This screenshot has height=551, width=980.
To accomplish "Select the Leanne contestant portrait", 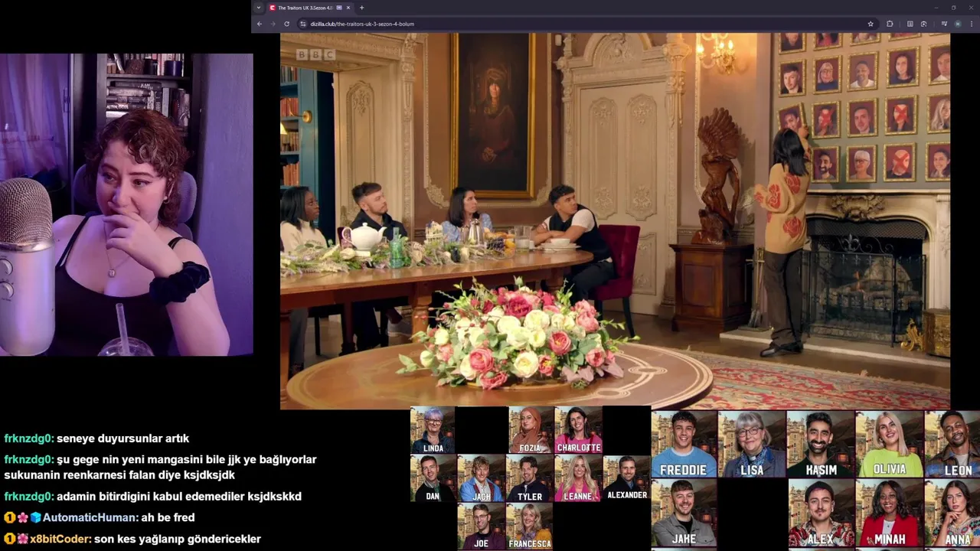I will [578, 478].
